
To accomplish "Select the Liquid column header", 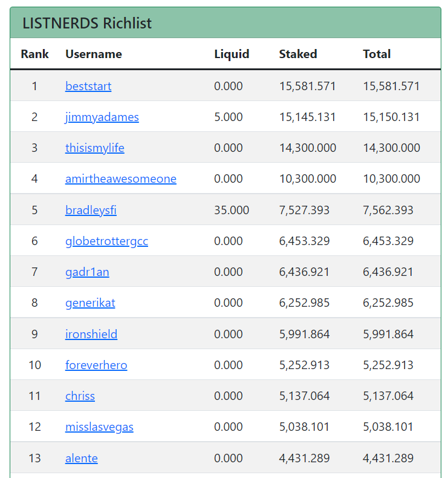I will [x=232, y=54].
